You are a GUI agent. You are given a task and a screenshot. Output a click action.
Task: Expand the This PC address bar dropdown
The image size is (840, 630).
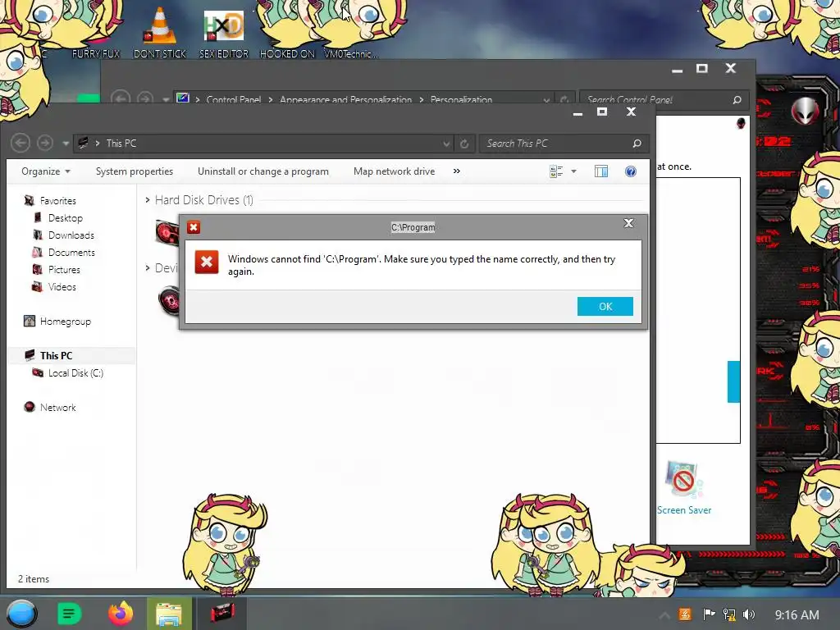coord(445,144)
